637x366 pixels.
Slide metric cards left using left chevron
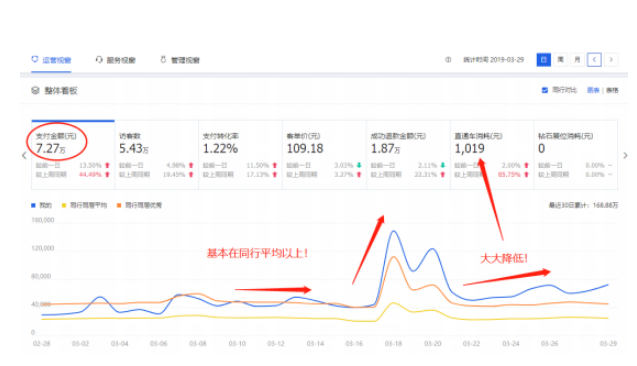[24, 155]
